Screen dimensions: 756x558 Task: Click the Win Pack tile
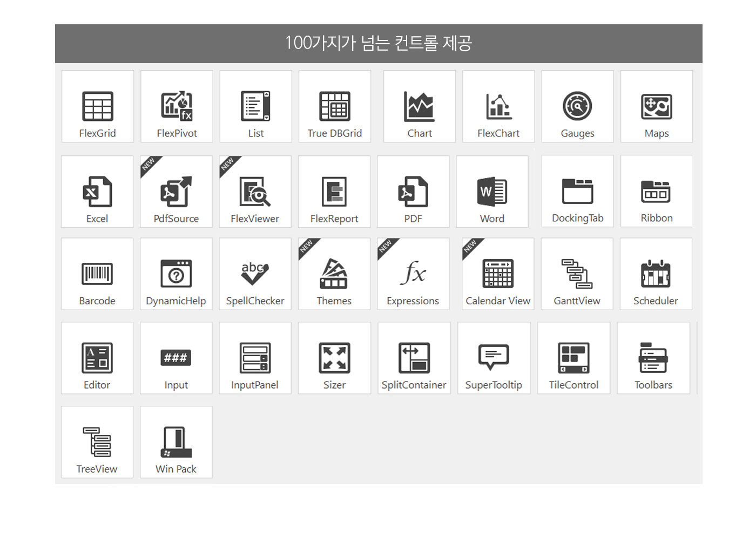click(x=176, y=442)
